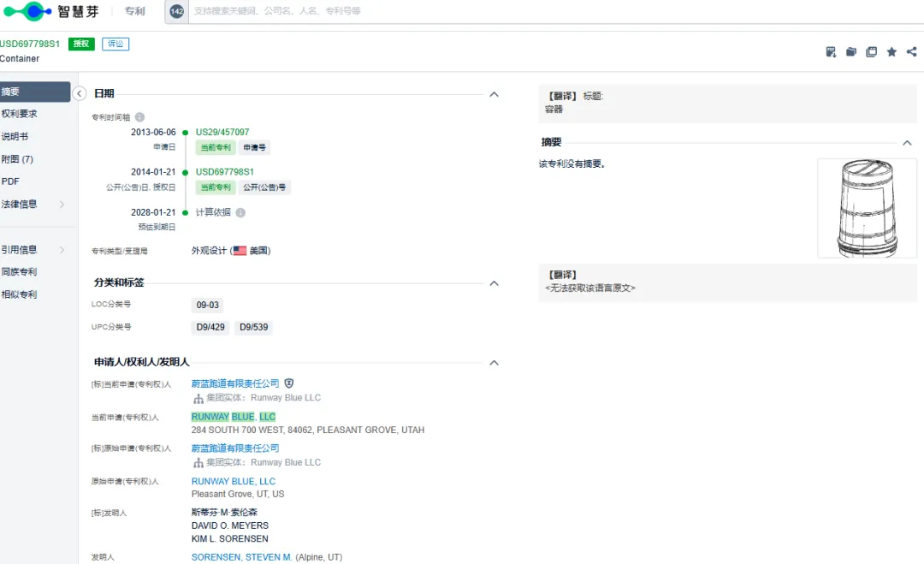Open publication number USD697798S1 timeline link
The height and width of the screenshot is (564, 924).
[x=224, y=172]
